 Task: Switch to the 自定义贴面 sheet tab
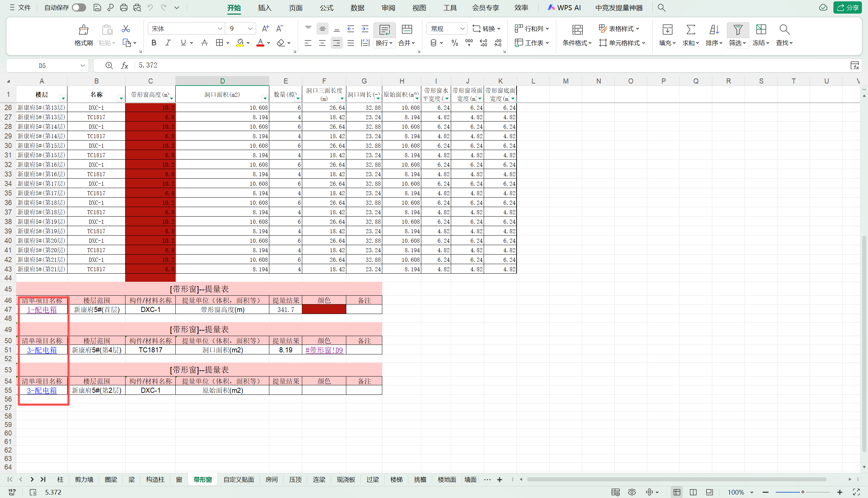tap(238, 480)
